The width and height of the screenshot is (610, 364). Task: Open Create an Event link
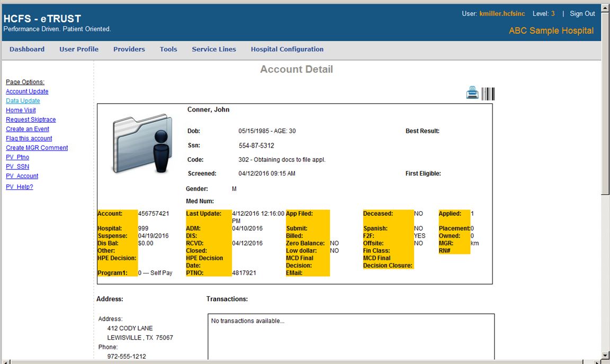[x=28, y=129]
